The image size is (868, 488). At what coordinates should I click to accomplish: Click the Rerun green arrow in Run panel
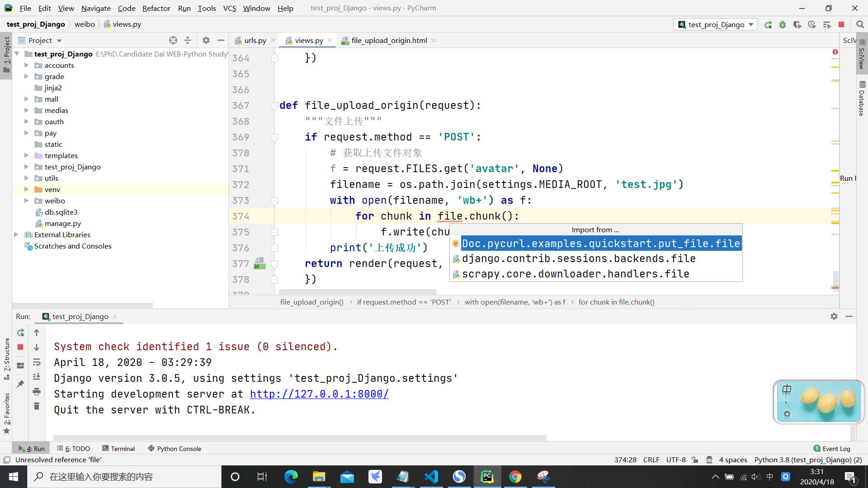(20, 333)
